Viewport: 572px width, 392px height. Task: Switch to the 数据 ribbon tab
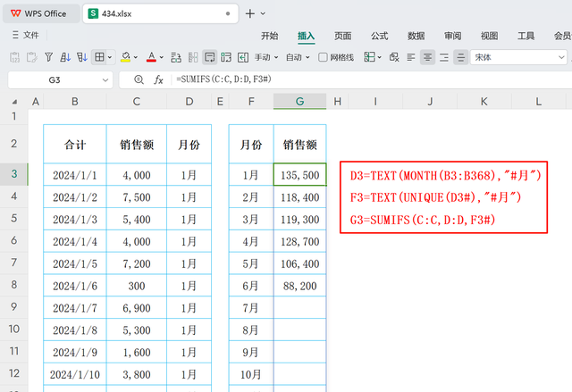[416, 36]
